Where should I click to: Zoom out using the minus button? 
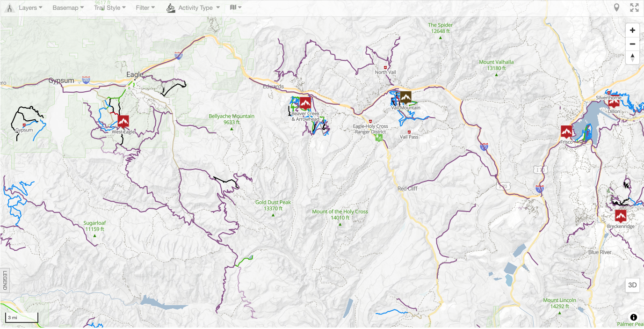(632, 44)
